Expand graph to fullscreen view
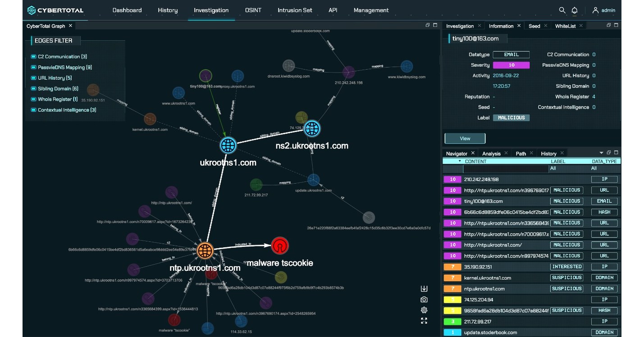Image resolution: width=644 pixels, height=337 pixels. coord(424,321)
